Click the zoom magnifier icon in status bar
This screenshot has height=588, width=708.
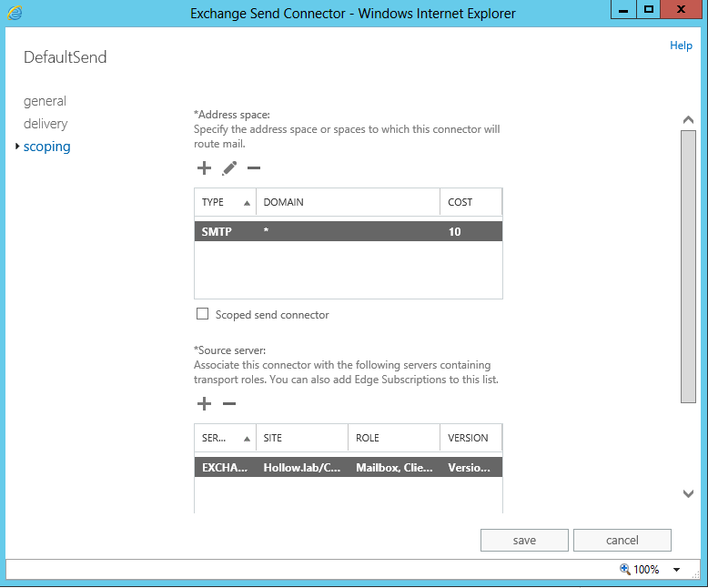click(x=625, y=569)
